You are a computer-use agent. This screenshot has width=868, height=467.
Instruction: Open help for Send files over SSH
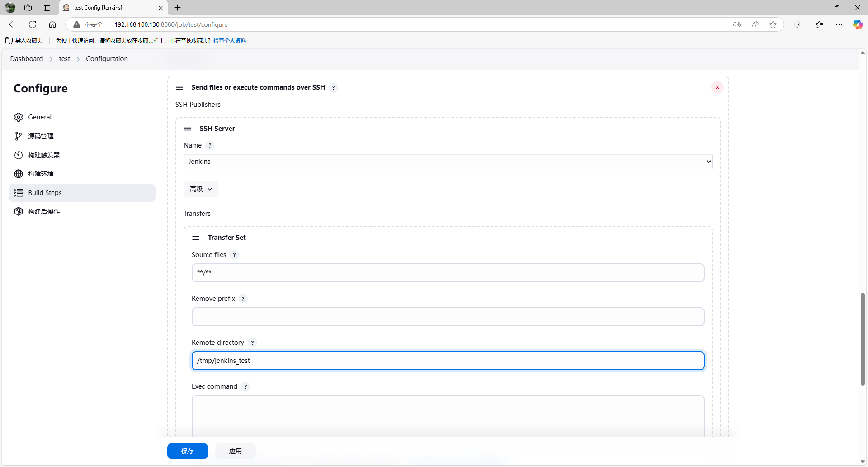(x=333, y=87)
